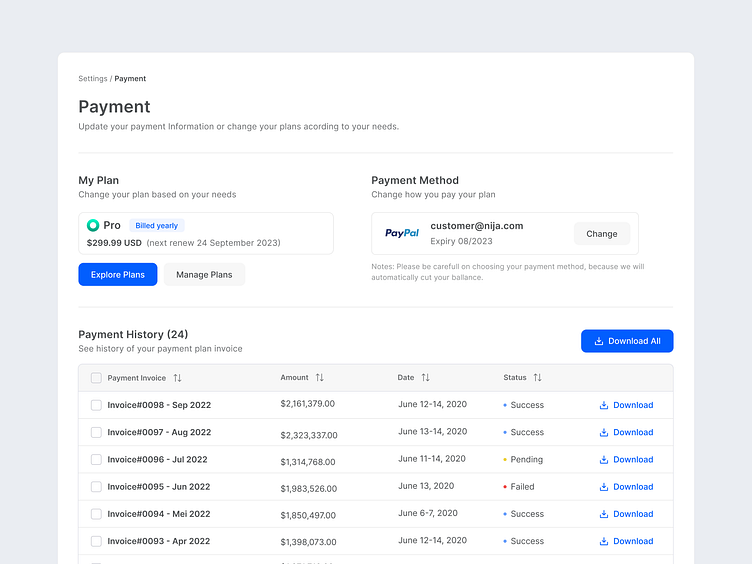
Task: Download Invoice#0098 via Download link
Action: pyautogui.click(x=633, y=405)
